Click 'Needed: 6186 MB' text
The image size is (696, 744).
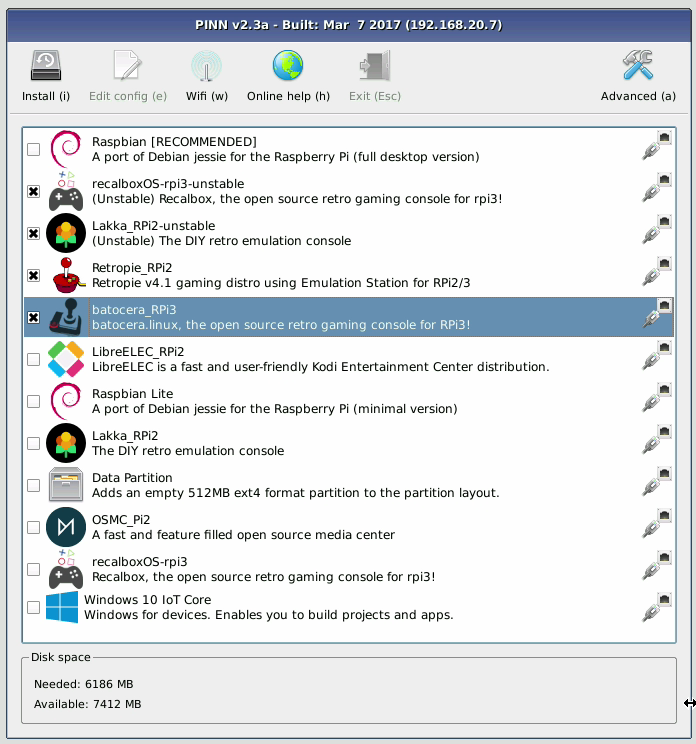point(84,684)
